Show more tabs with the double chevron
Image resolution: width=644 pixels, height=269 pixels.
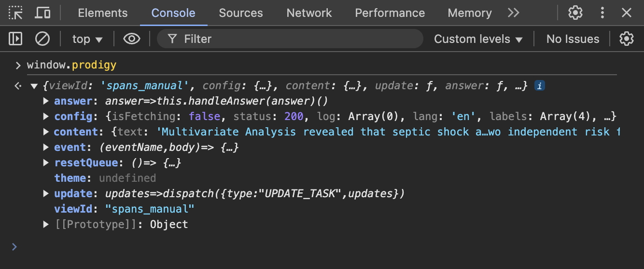tap(514, 13)
